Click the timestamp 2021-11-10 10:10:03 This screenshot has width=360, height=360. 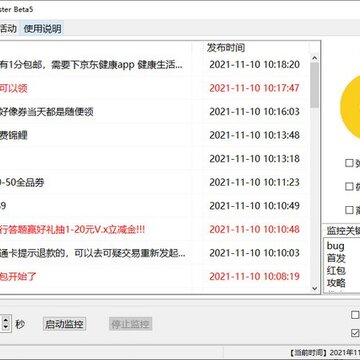[x=254, y=253]
